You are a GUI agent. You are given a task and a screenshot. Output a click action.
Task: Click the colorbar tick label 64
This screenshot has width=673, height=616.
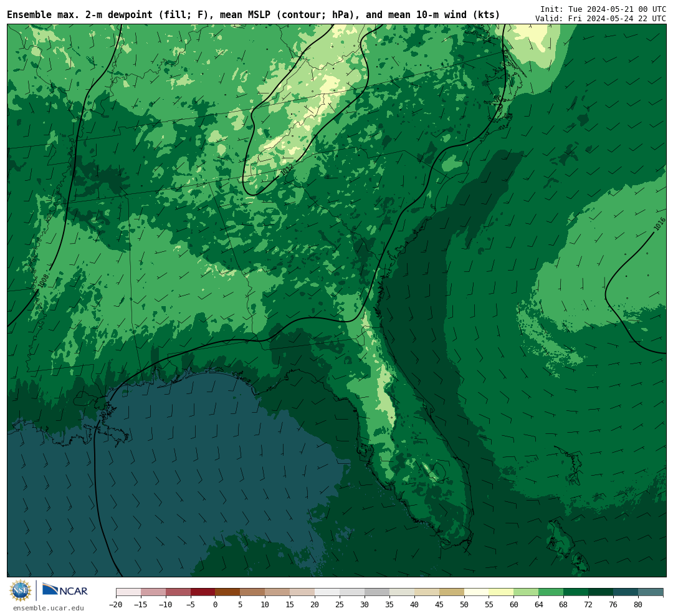[x=538, y=605]
